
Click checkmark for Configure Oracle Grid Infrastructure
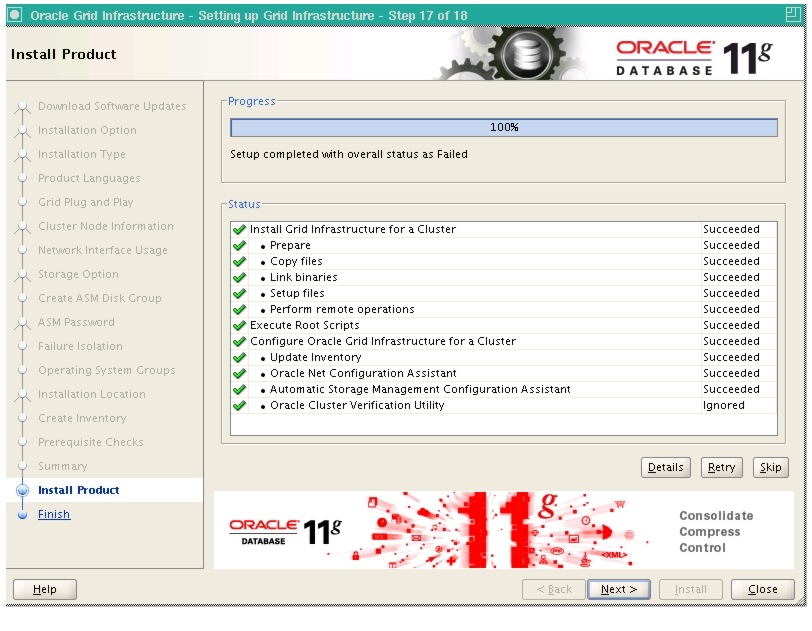(x=239, y=342)
